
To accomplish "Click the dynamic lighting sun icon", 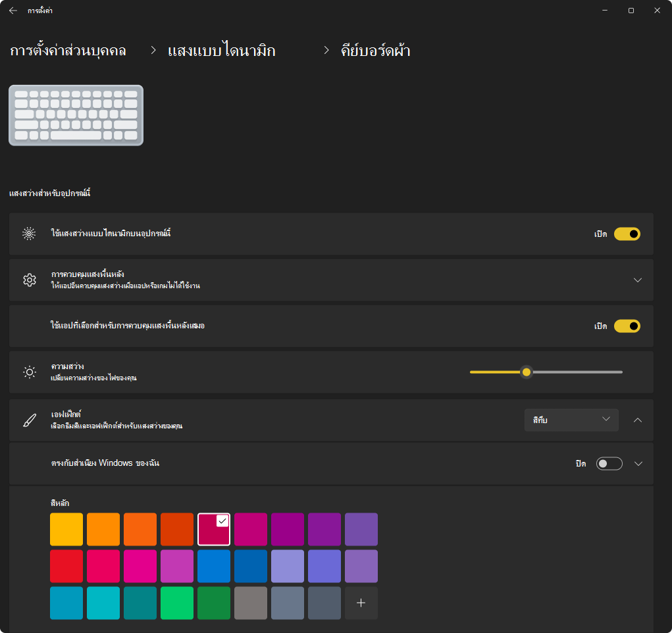I will pyautogui.click(x=29, y=234).
